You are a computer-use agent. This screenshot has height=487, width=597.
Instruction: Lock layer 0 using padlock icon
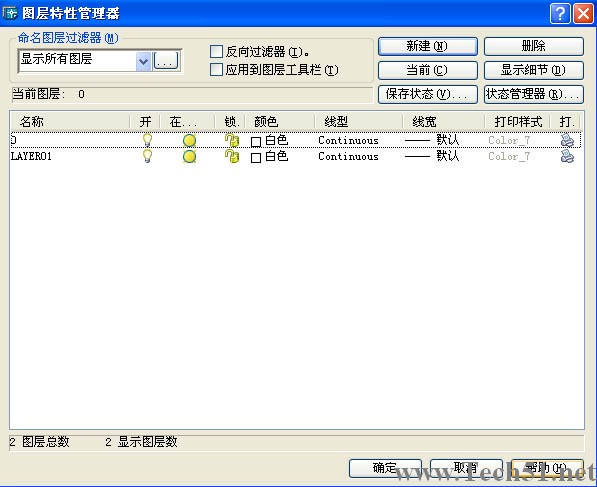[x=231, y=140]
